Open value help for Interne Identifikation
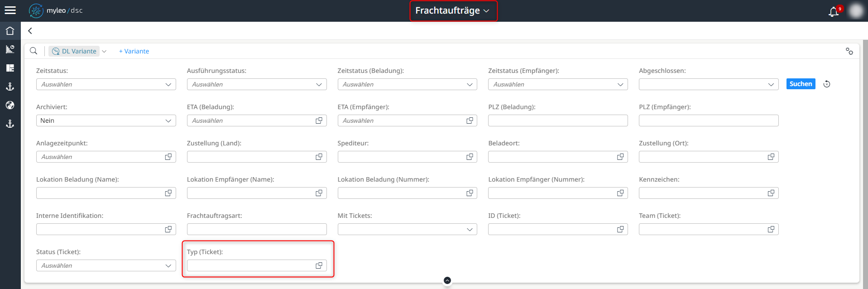Viewport: 868px width, 289px height. click(168, 229)
